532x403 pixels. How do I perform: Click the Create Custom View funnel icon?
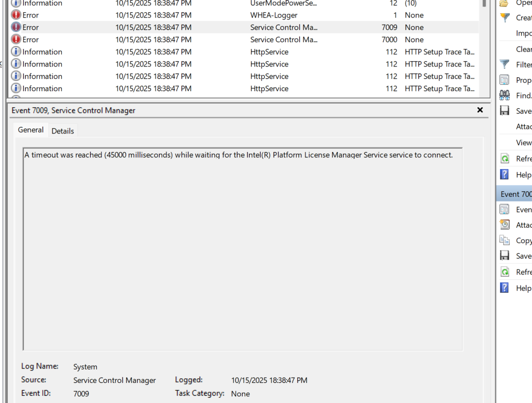pos(505,18)
